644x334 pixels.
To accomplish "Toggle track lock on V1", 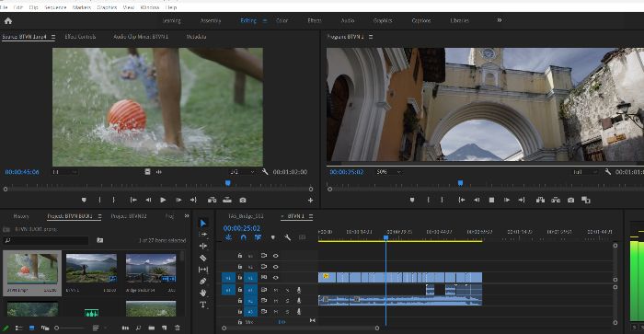I will (x=240, y=278).
